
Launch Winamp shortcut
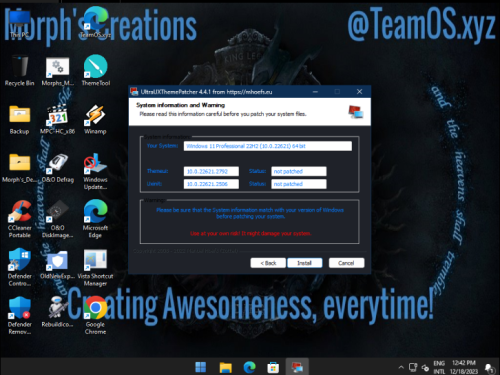click(95, 119)
